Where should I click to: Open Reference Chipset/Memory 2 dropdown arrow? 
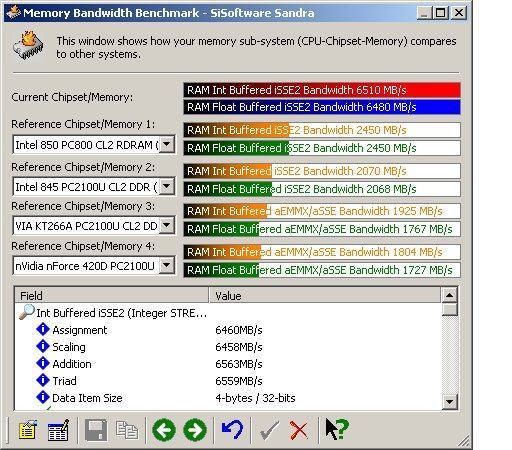(167, 186)
